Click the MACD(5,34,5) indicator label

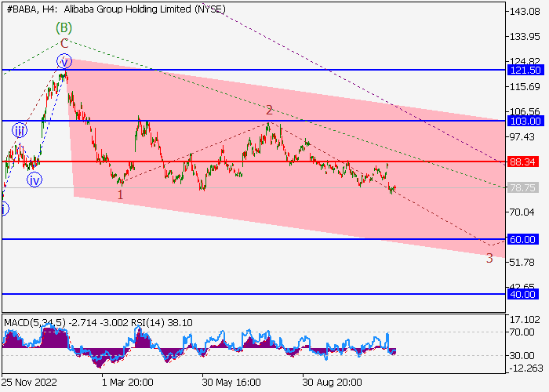click(35, 323)
